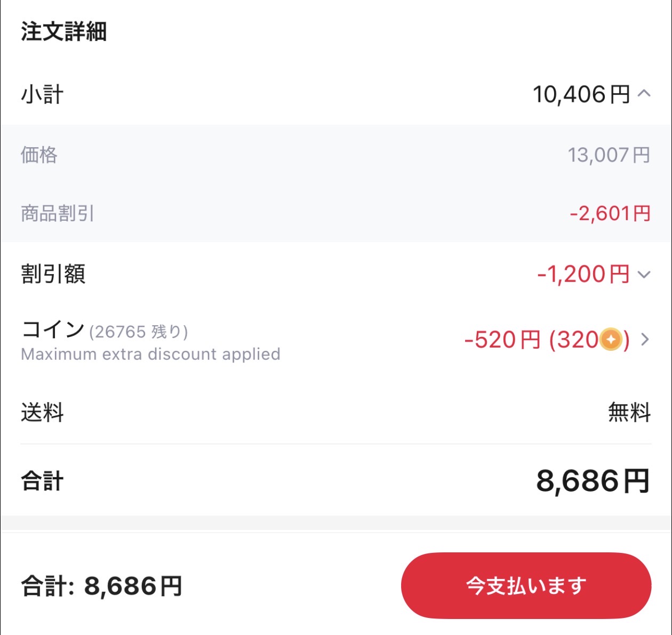Select the コイン (26765 残り) label
This screenshot has height=635, width=672.
(x=104, y=331)
